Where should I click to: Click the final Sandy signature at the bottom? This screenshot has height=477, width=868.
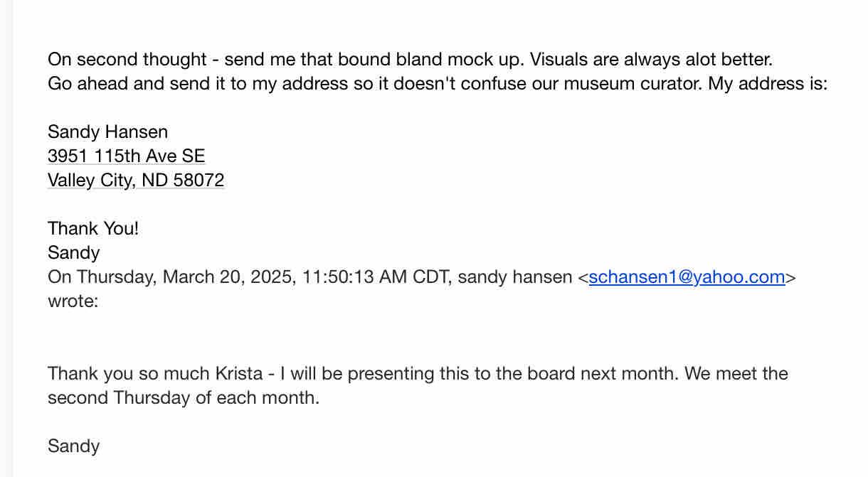73,446
